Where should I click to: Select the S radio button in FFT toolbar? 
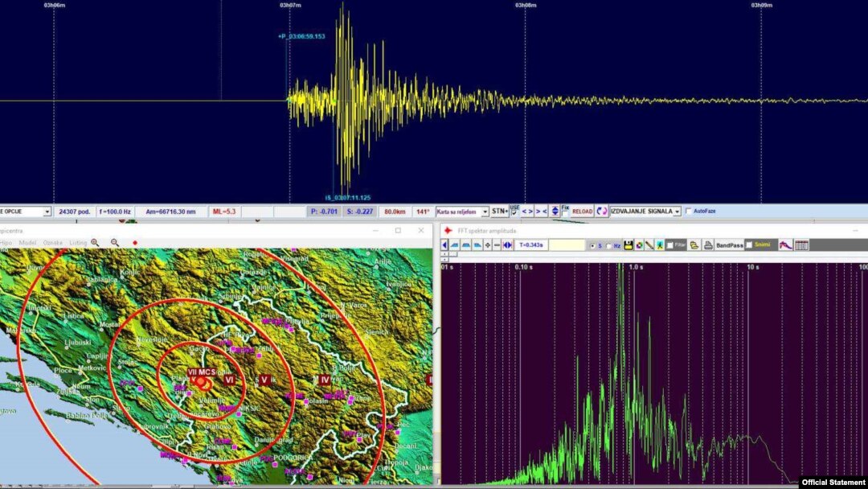click(593, 245)
